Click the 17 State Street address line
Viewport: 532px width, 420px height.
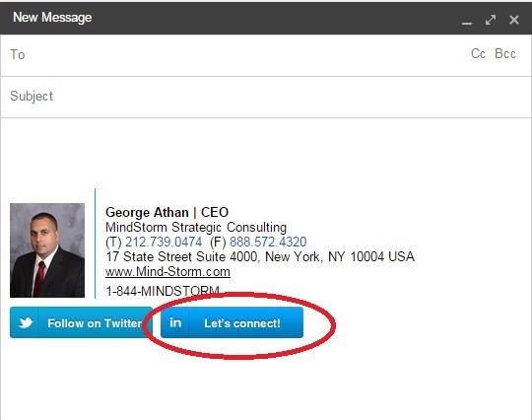(x=260, y=256)
